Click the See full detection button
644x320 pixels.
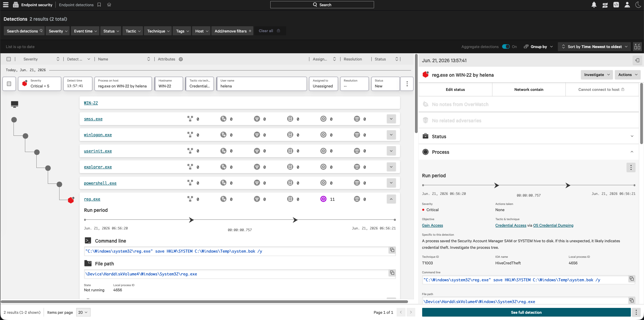pyautogui.click(x=526, y=312)
